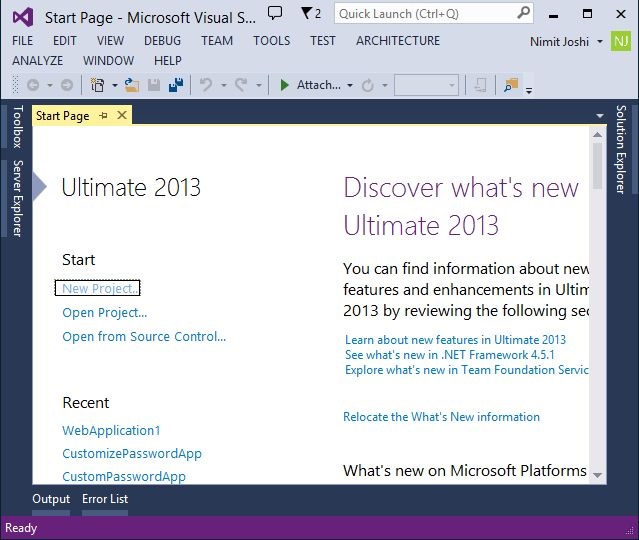639x540 pixels.
Task: Expand the Server Explorer side tab
Action: pos(17,198)
